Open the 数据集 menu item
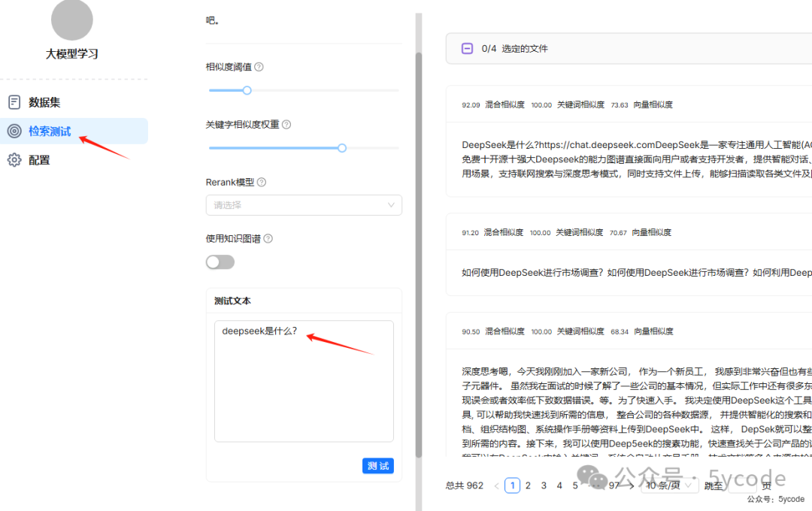Viewport: 812px width, 511px height. [74, 102]
